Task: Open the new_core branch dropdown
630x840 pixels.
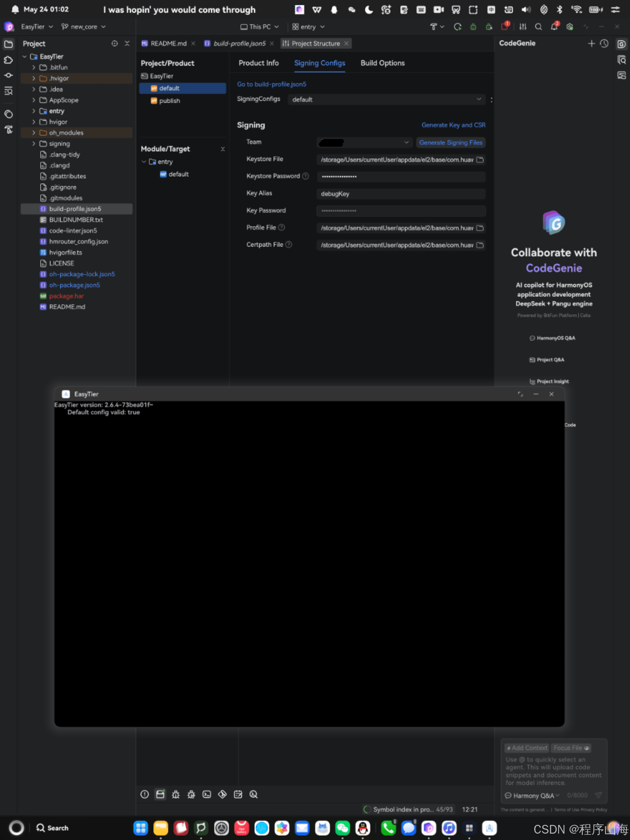Action: tap(84, 27)
